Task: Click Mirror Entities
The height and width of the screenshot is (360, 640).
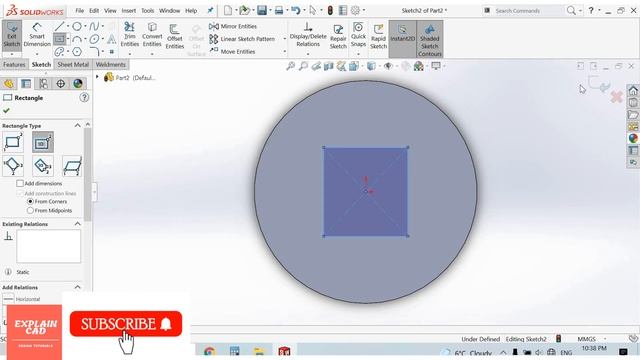Action: tap(233, 26)
